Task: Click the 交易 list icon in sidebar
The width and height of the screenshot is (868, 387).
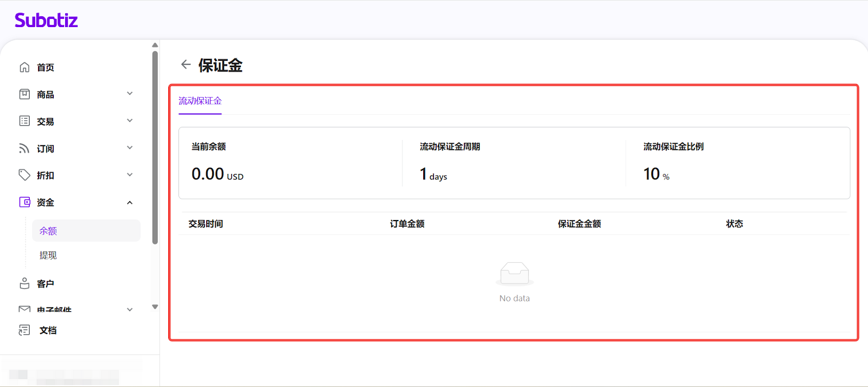Action: (24, 121)
